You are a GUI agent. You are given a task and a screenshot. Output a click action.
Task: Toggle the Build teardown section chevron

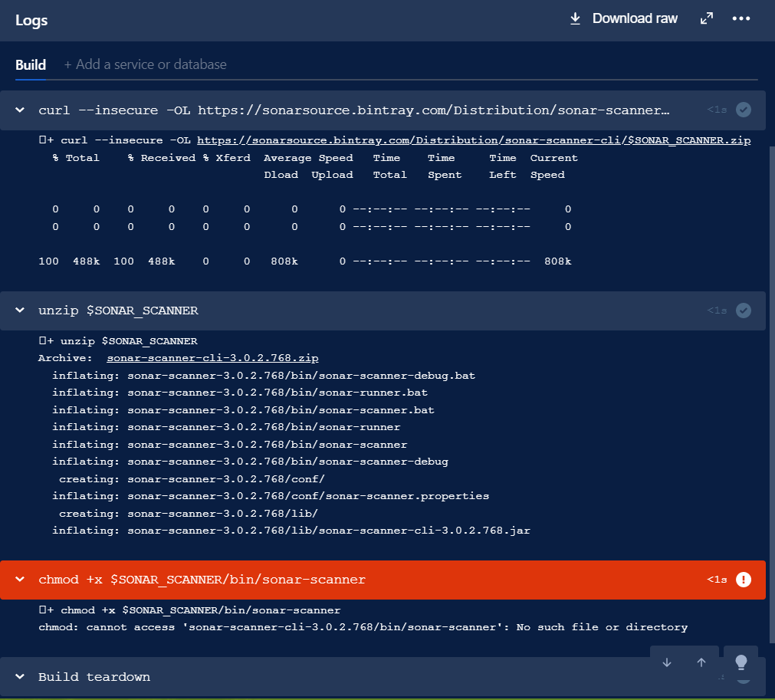point(20,677)
